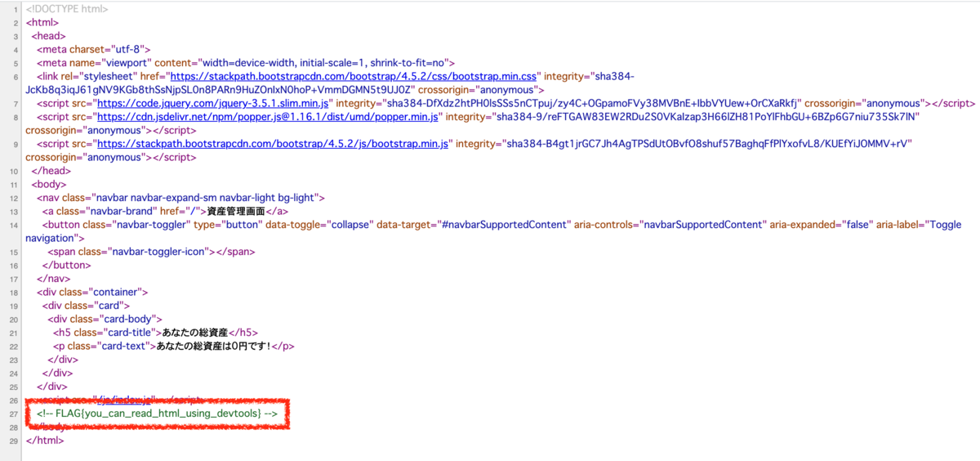Open the jquery-3.5.1.slim.min.js source link
980x461 pixels.
click(213, 104)
